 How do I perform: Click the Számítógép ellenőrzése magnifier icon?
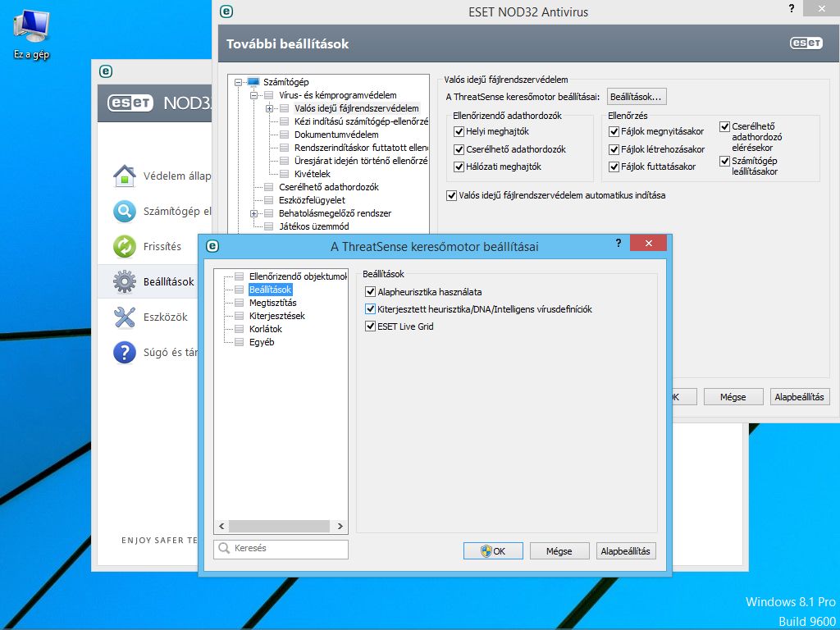click(x=125, y=211)
